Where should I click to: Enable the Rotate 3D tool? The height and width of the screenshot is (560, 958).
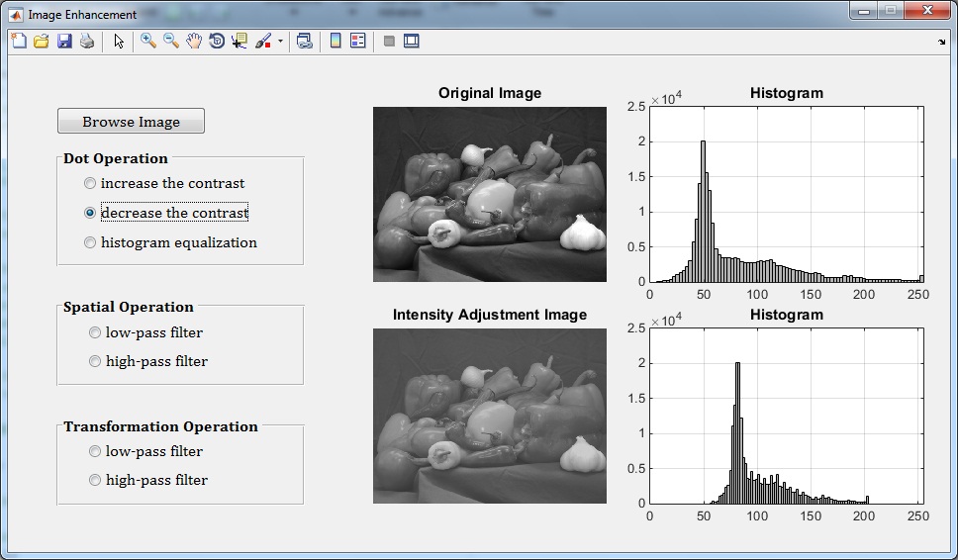point(217,41)
